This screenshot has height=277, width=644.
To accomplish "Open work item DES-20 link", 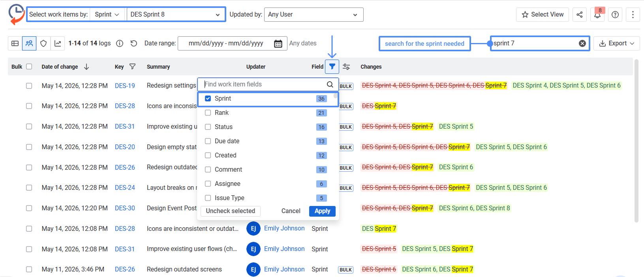I will (125, 147).
